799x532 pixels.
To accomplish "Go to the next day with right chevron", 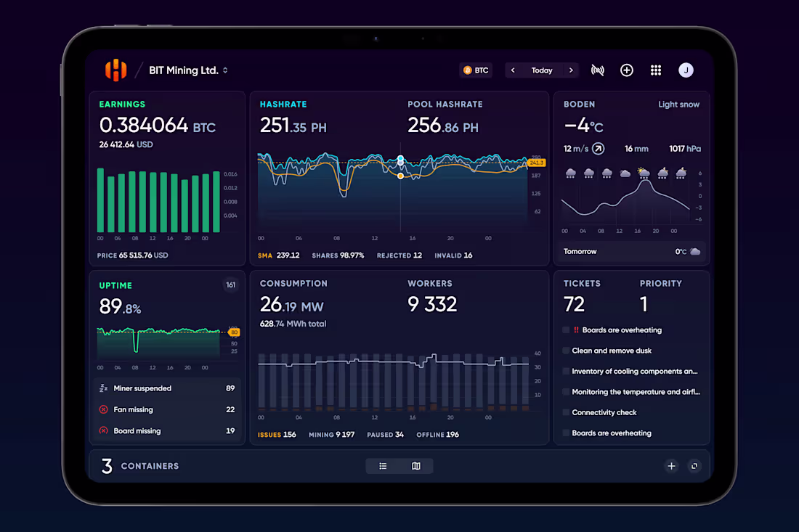I will point(571,70).
